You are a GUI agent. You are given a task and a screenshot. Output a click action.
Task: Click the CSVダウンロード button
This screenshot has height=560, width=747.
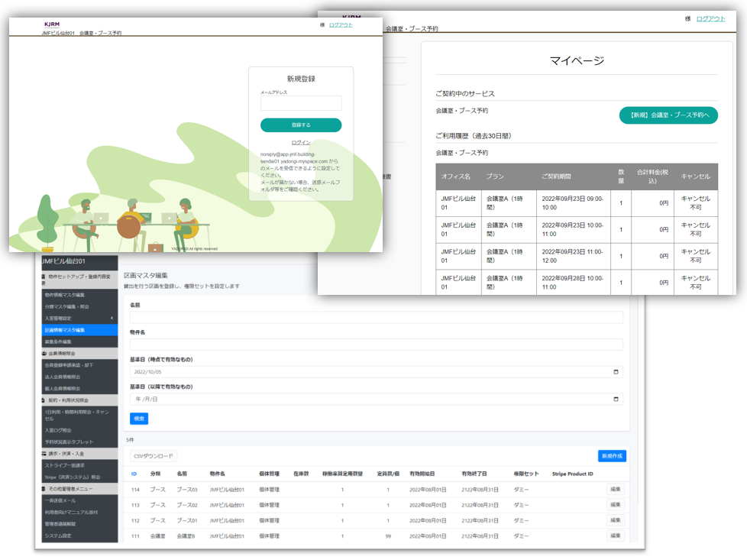(154, 456)
